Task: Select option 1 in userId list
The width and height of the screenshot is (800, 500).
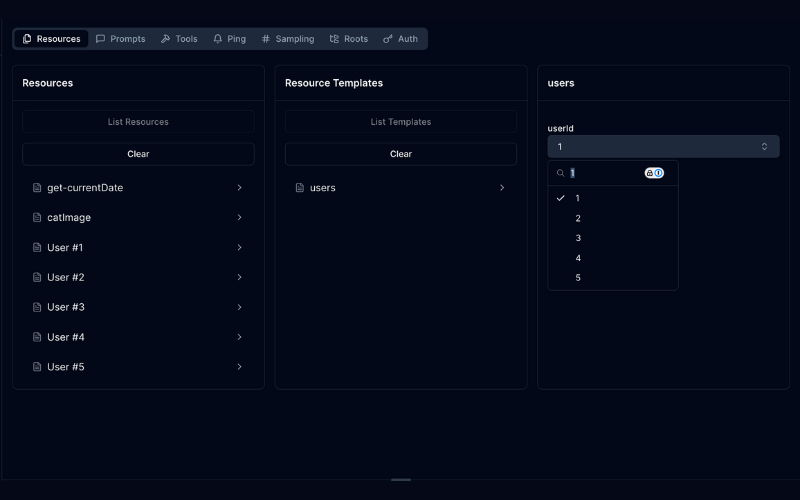Action: (613, 198)
